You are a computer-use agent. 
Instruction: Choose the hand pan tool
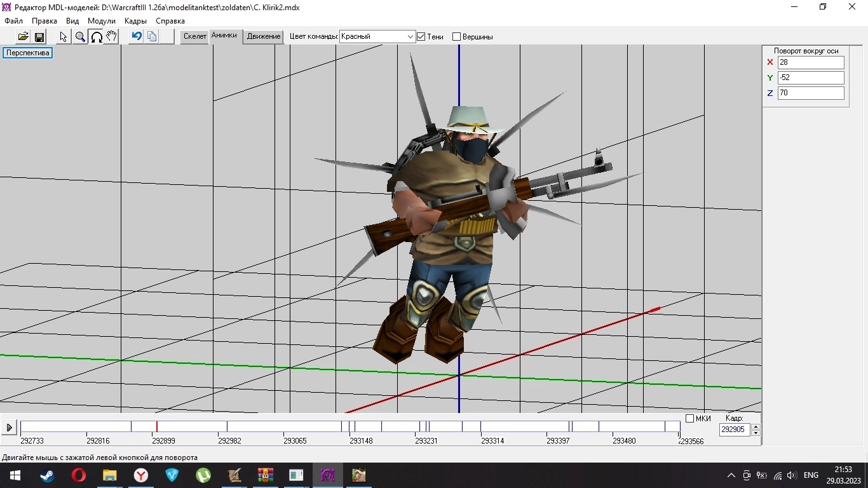(112, 37)
